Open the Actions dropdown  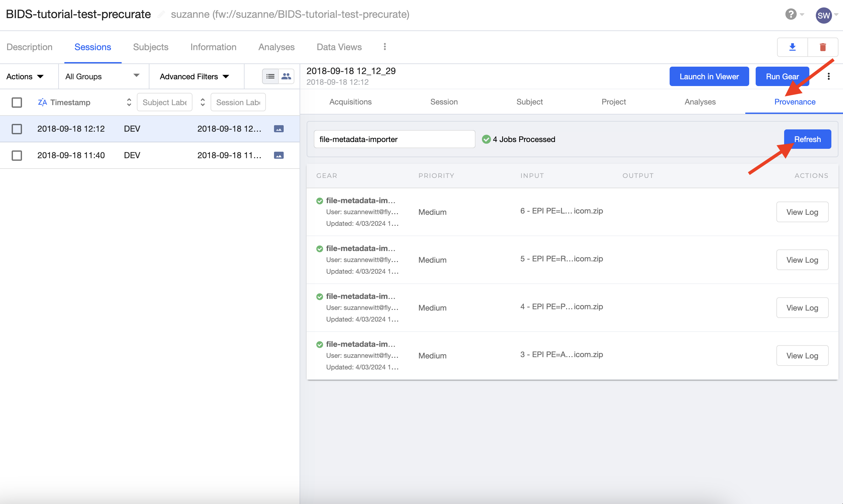coord(25,76)
